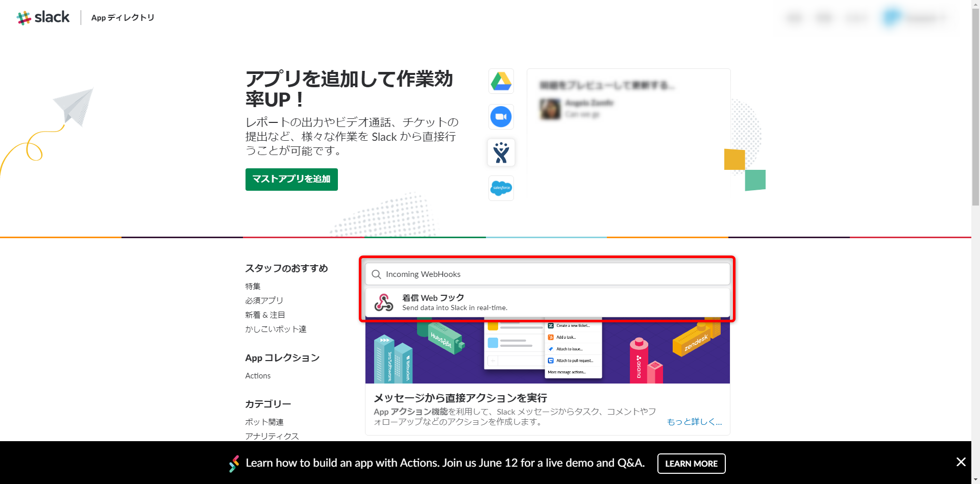This screenshot has width=980, height=484.
Task: Open 必須アプリ sidebar link
Action: point(264,300)
